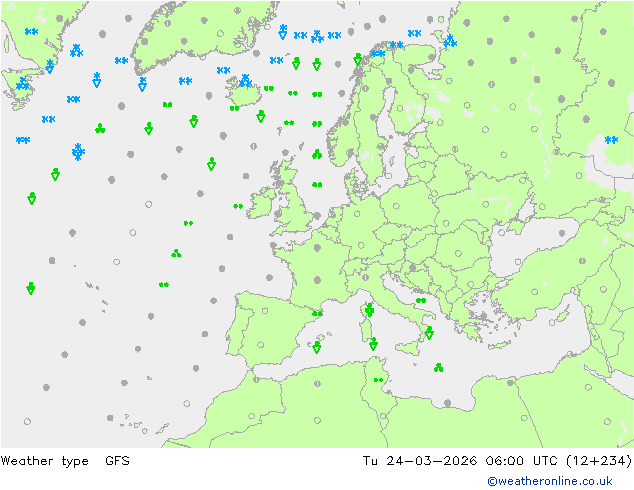
Task: Click the trefoil symbol off Norway's southwest coast
Action: pos(317,154)
